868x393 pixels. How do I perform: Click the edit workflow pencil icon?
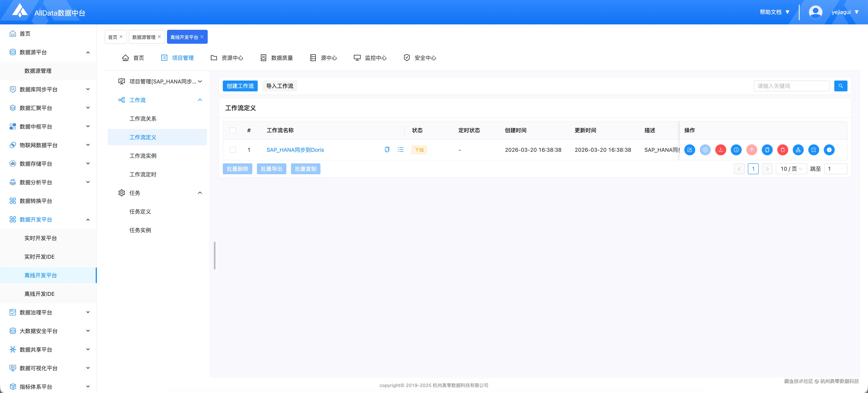(689, 150)
